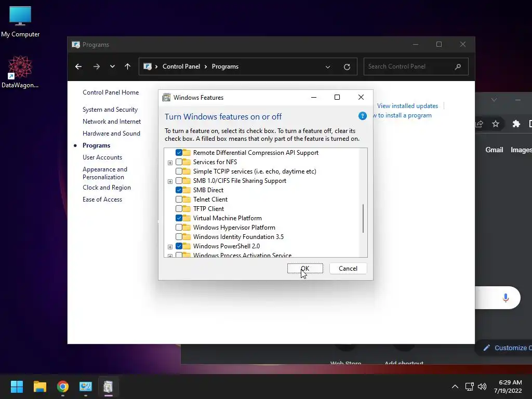Open File Explorer from taskbar
532x399 pixels.
[39, 387]
